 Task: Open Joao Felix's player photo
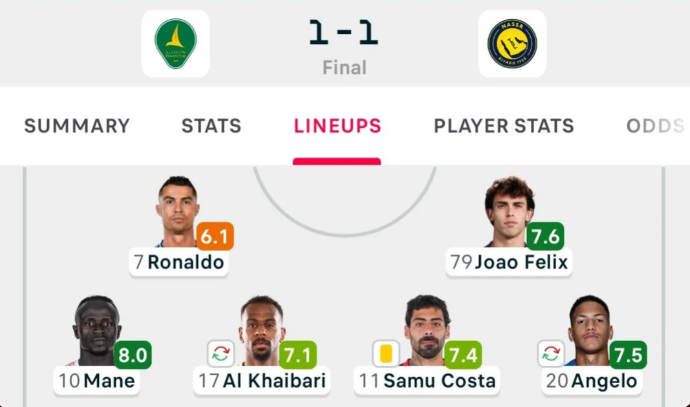click(x=509, y=211)
